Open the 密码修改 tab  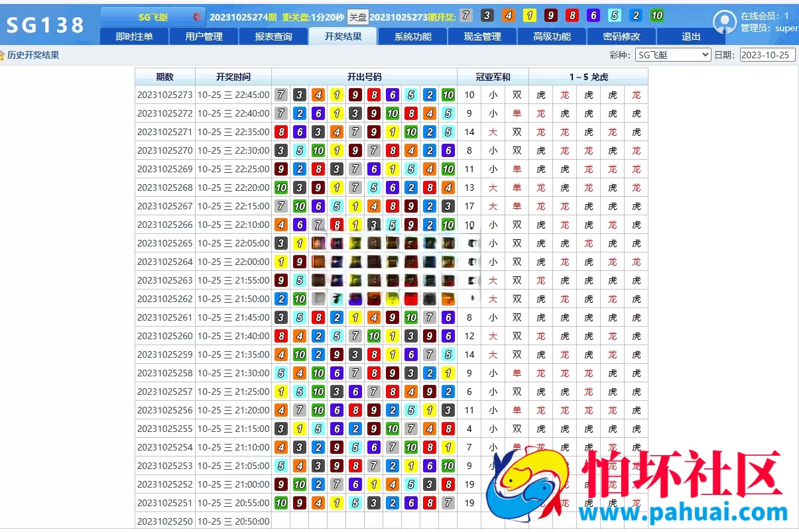pyautogui.click(x=621, y=37)
